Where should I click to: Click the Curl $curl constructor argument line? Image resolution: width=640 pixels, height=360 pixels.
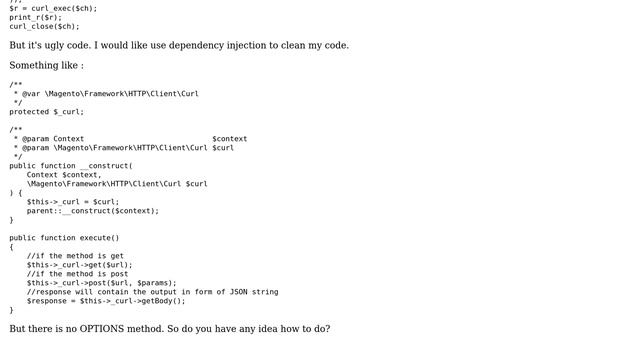tap(117, 184)
